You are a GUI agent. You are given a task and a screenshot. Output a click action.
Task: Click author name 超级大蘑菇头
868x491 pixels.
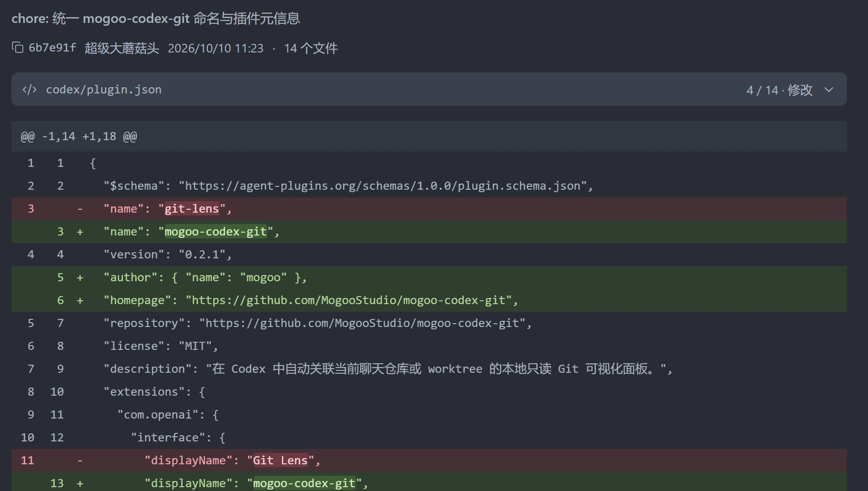(122, 48)
